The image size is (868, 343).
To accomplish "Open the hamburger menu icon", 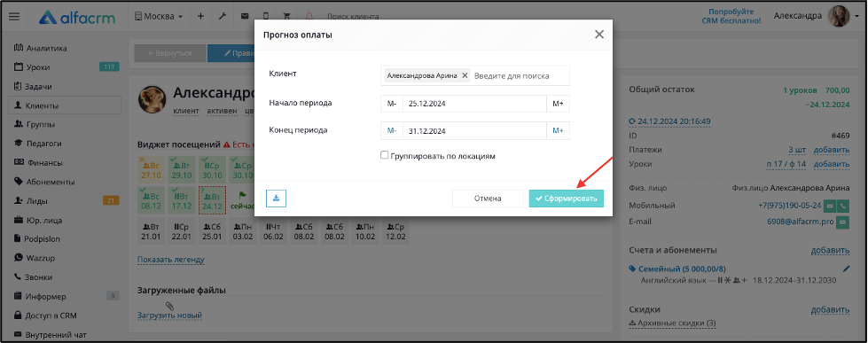I will (x=14, y=17).
